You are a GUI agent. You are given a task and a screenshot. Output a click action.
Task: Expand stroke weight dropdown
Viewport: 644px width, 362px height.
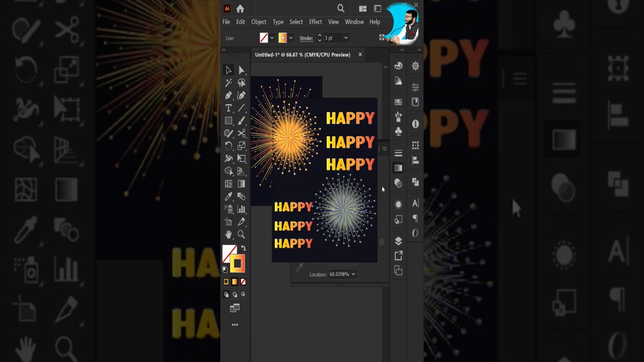[346, 38]
